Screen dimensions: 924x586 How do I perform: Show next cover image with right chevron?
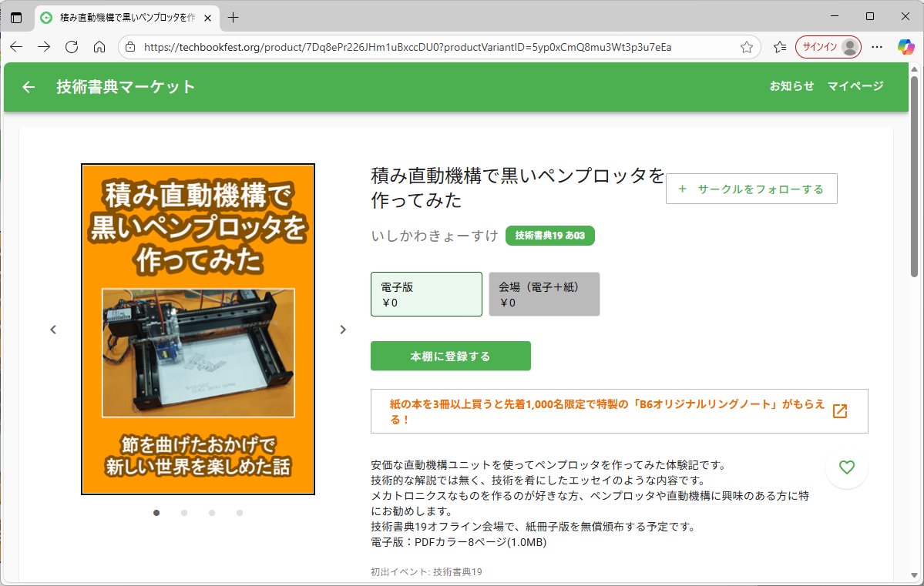pyautogui.click(x=343, y=330)
